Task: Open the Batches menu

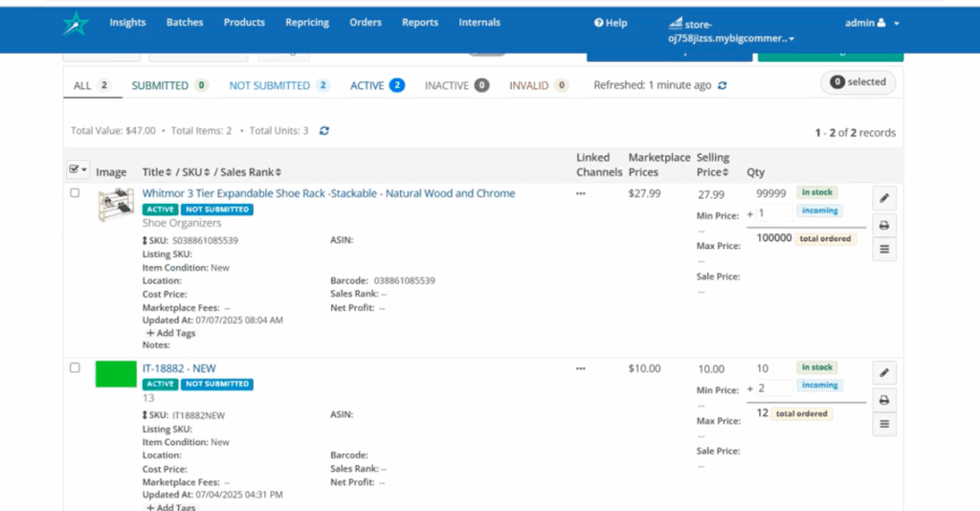Action: click(185, 23)
